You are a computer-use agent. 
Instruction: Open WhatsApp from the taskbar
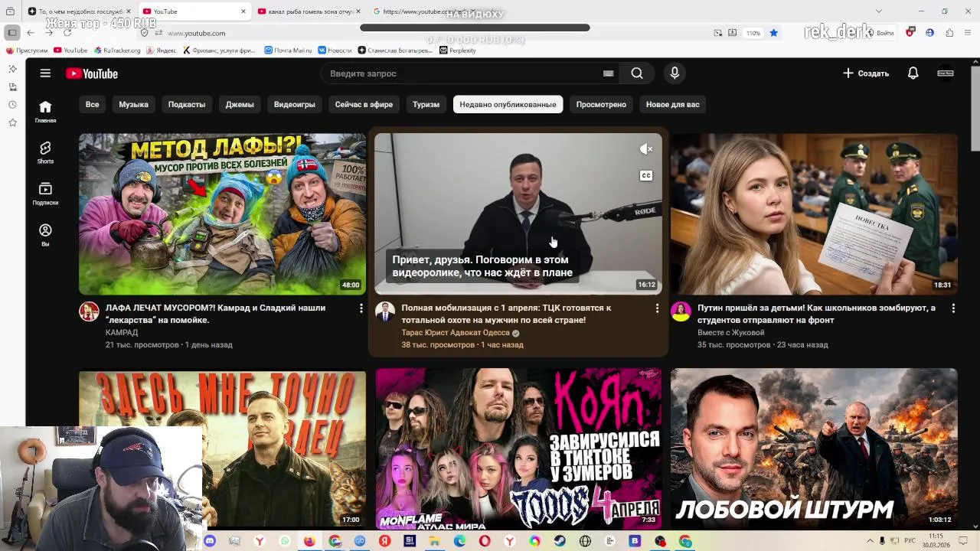[x=285, y=541]
